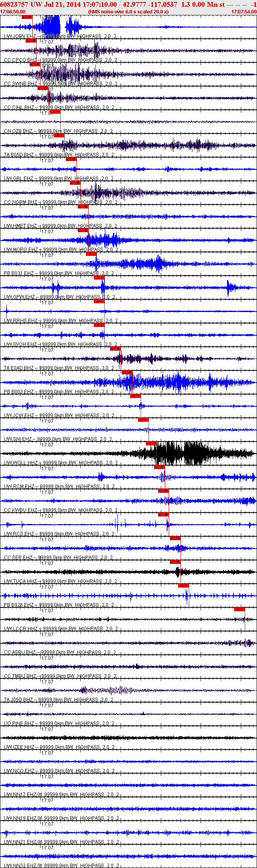The width and height of the screenshot is (257, 868).
Task: Select the red pick marker on WOLL trace
Action: (151, 443)
